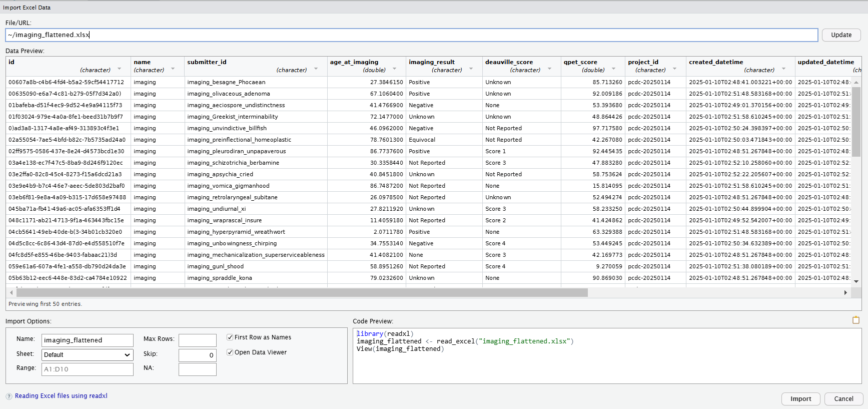This screenshot has height=409, width=868.
Task: Click the Range input field
Action: (88, 369)
